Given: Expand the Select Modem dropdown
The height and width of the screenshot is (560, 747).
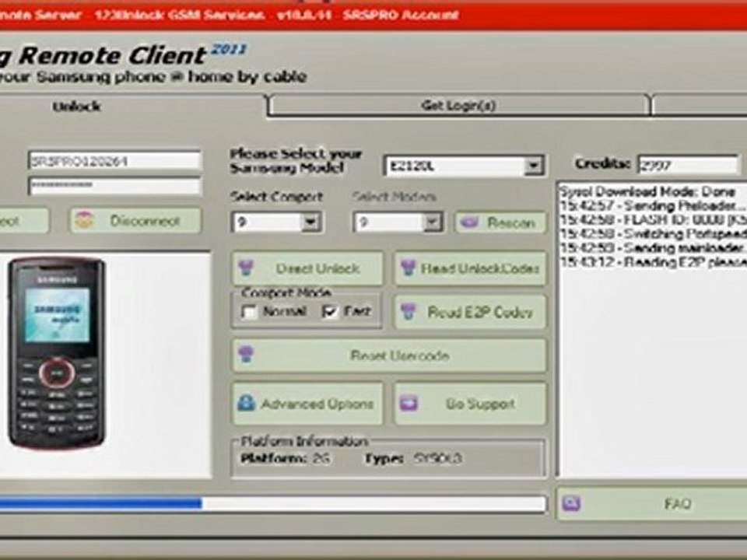Looking at the screenshot, I should click(432, 222).
